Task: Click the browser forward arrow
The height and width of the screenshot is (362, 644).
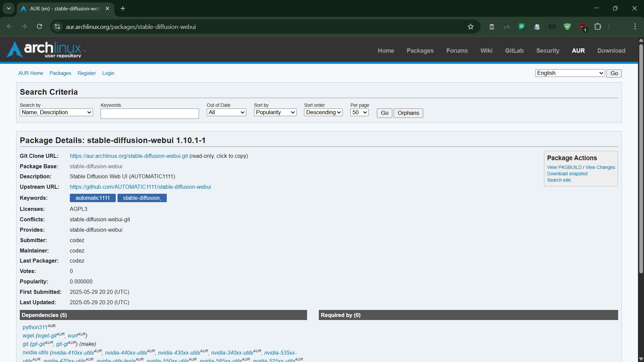Action: pyautogui.click(x=24, y=27)
